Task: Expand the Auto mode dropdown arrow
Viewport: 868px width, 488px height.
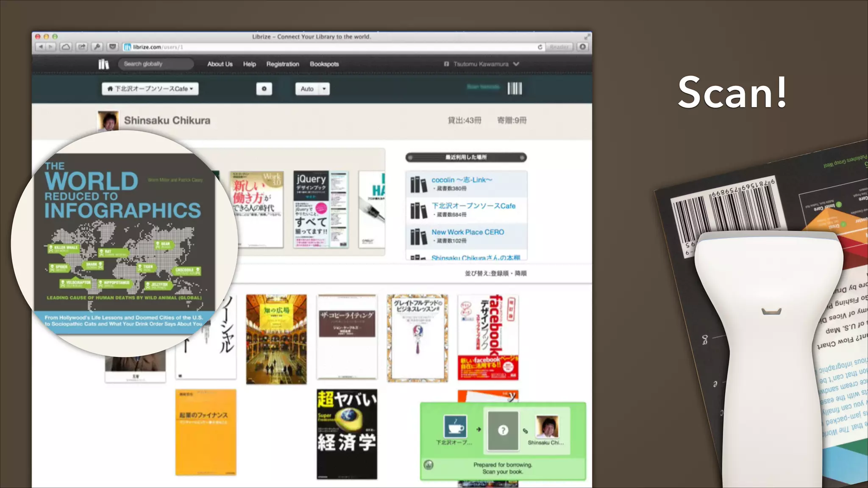Action: (324, 89)
